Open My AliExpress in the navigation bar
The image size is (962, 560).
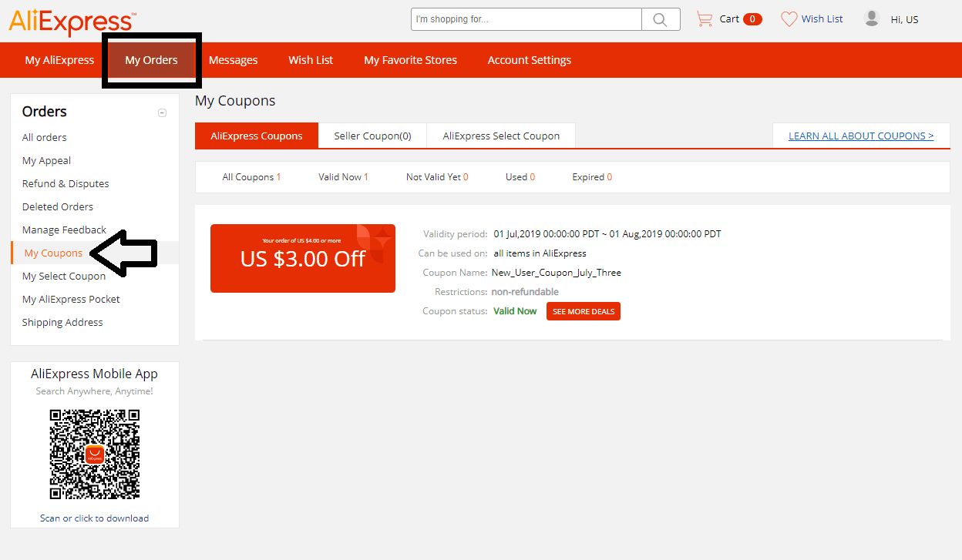click(59, 60)
